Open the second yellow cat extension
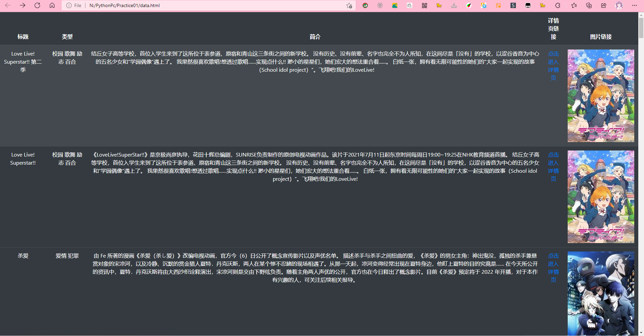The height and width of the screenshot is (336, 644). (x=543, y=5)
